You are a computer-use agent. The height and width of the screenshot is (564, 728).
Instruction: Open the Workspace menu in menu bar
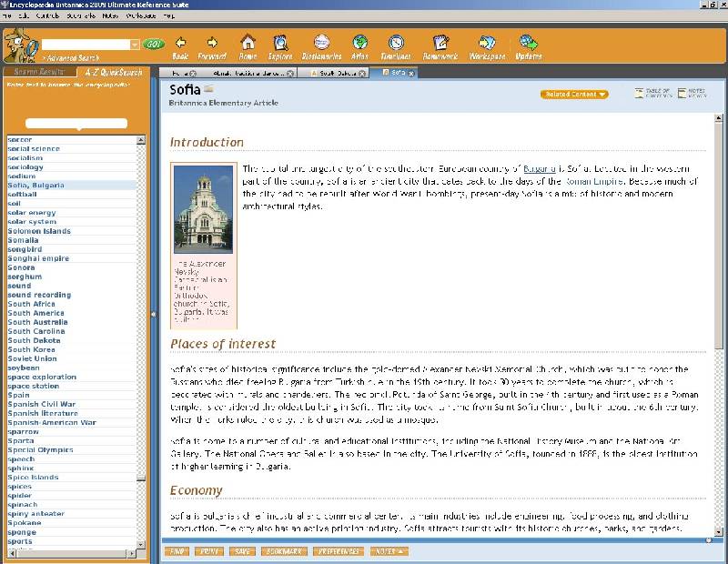tap(141, 15)
